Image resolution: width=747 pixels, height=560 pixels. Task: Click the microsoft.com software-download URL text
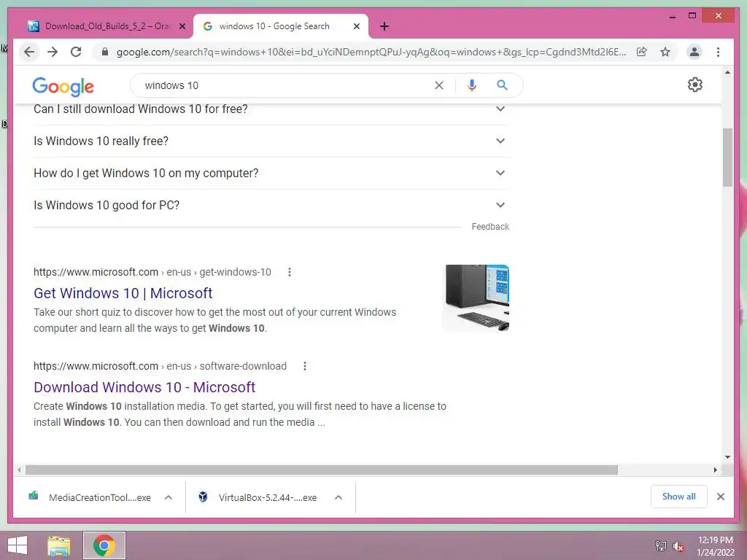coord(160,366)
